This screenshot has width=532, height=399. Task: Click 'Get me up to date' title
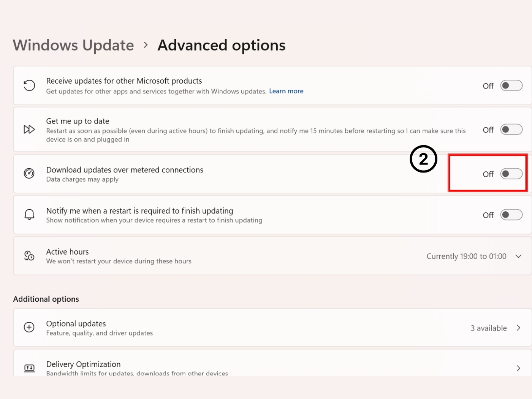[x=78, y=121]
